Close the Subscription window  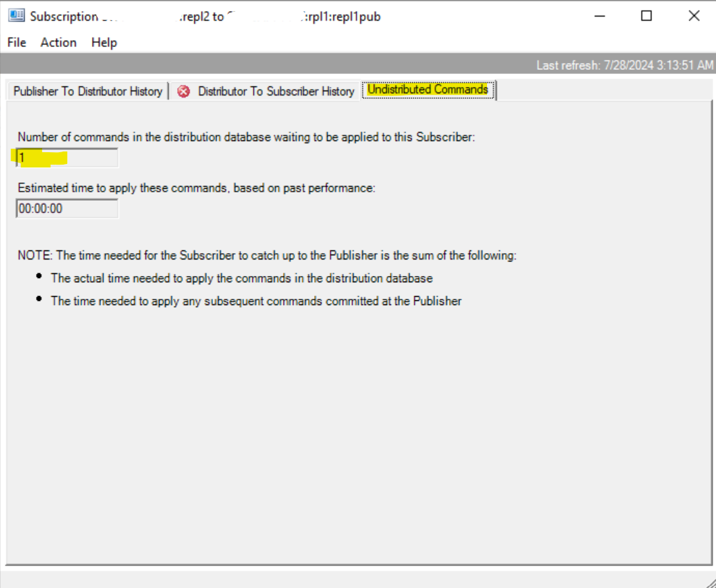click(x=694, y=16)
